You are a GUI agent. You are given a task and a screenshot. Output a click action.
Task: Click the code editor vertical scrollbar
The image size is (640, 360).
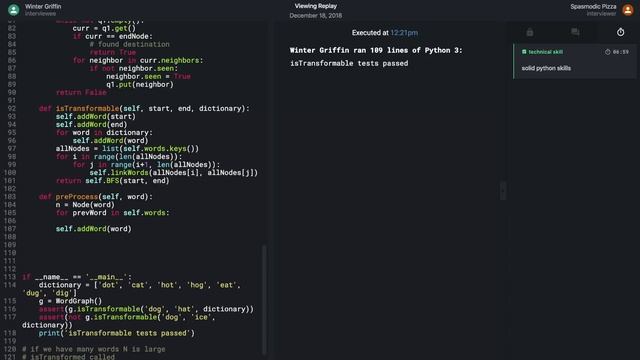(264, 299)
